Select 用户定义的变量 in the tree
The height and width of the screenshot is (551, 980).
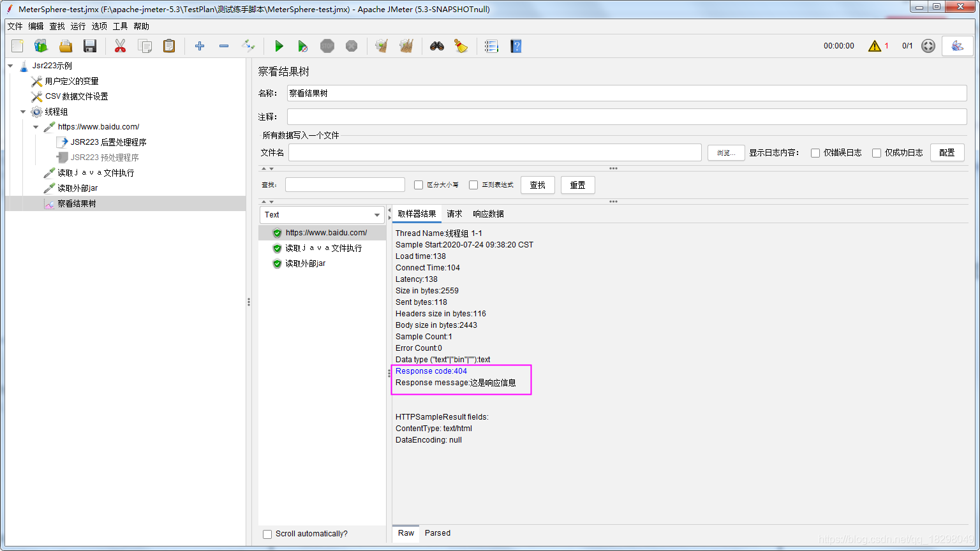click(71, 81)
